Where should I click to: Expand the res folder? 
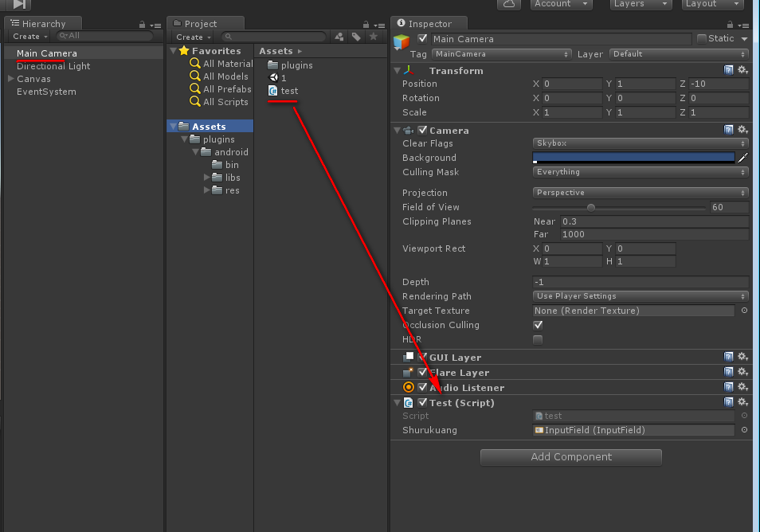point(207,190)
